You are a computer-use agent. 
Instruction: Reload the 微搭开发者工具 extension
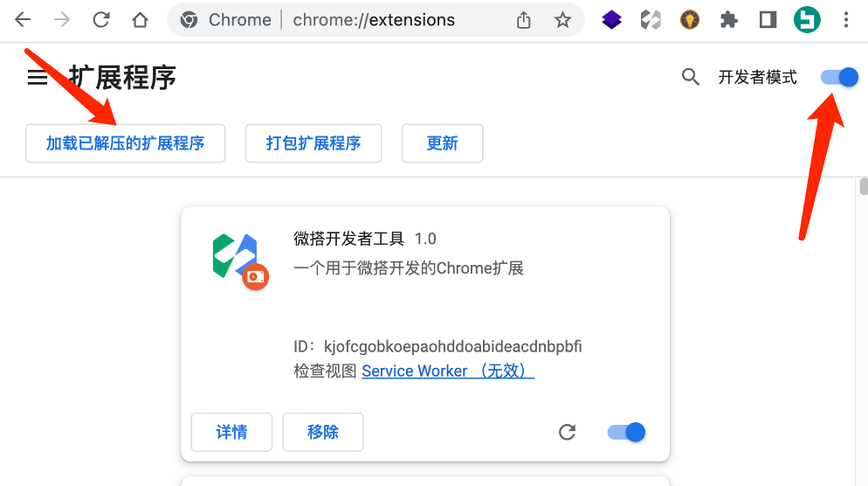567,433
